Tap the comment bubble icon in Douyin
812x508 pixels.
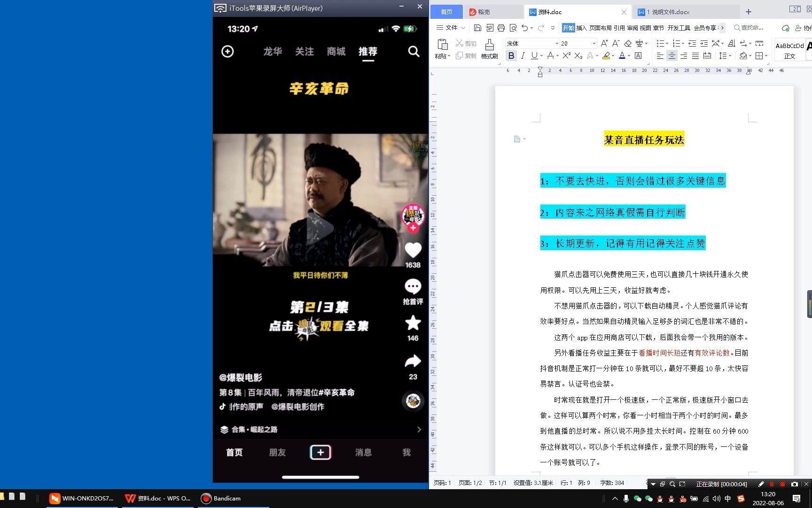(413, 286)
